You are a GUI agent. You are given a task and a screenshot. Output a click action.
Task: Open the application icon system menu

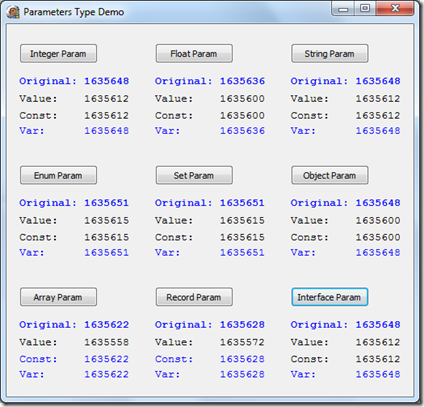(13, 12)
